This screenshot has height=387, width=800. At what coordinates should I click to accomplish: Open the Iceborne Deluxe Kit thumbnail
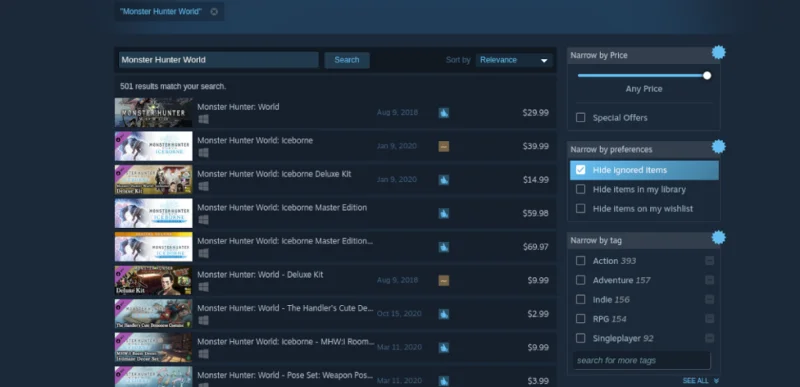click(154, 180)
